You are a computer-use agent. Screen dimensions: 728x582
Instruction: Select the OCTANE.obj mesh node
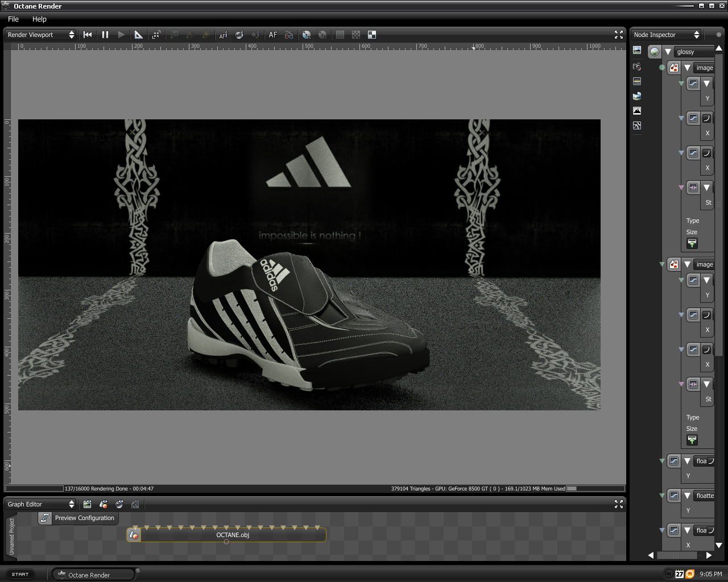[x=226, y=535]
